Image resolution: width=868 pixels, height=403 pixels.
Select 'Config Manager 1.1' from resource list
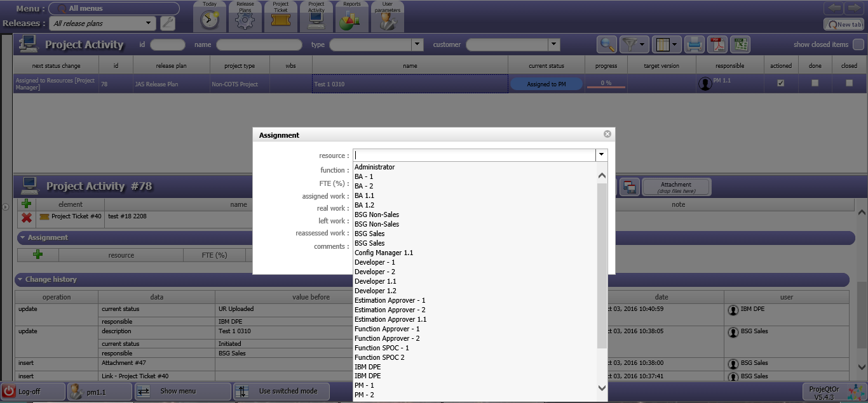[384, 253]
